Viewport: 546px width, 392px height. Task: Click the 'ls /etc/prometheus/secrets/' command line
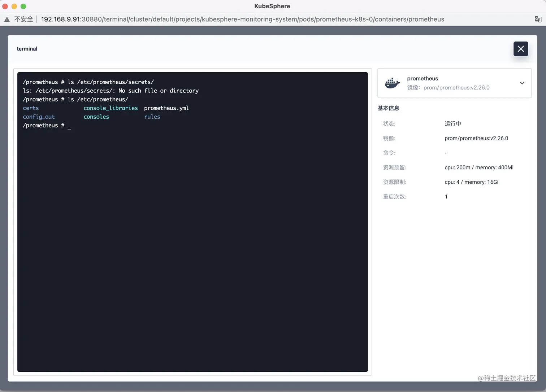pos(88,82)
